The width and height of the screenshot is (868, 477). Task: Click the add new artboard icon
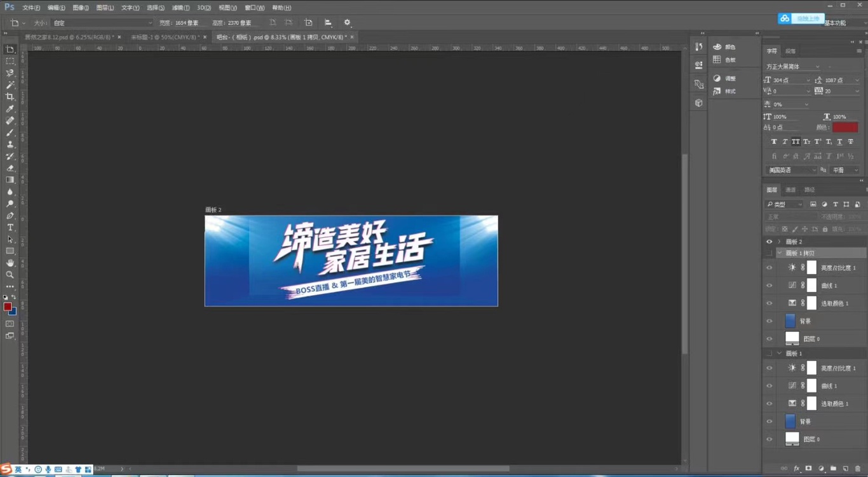[308, 22]
